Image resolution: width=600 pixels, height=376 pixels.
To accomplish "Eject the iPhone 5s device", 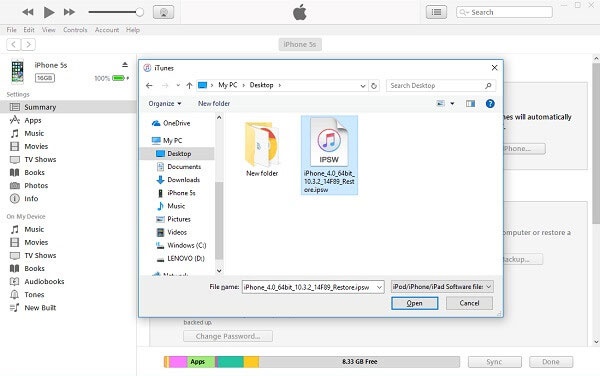I will click(x=125, y=65).
